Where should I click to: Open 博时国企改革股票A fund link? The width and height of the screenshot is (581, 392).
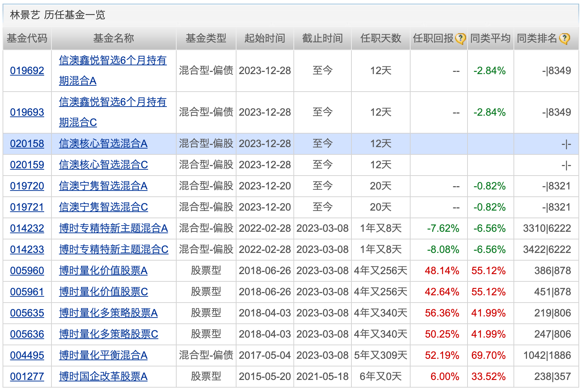point(103,376)
